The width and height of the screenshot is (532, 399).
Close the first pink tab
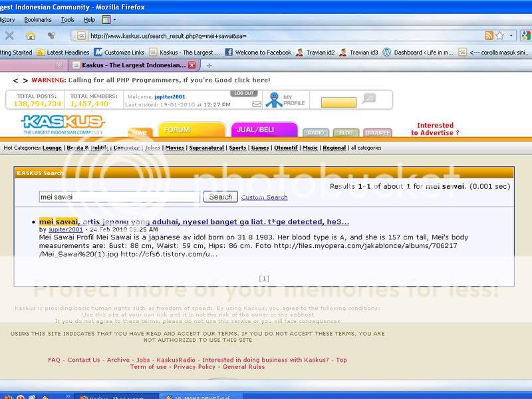point(59,65)
